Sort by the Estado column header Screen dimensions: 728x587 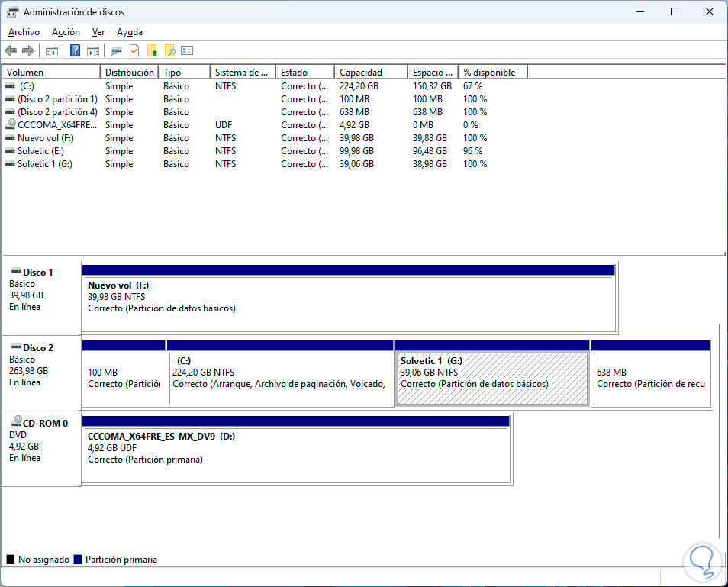click(305, 72)
